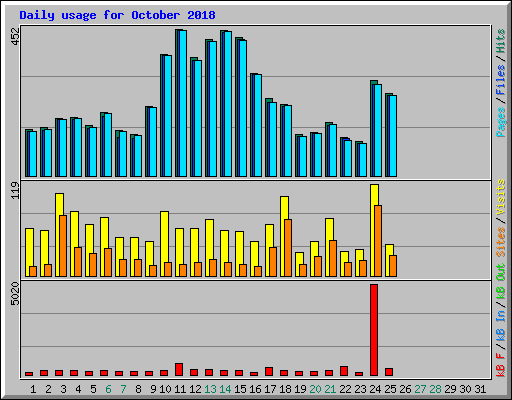Click the cyan Pages bar for day 24
This screenshot has height=400, width=512.
(378, 130)
